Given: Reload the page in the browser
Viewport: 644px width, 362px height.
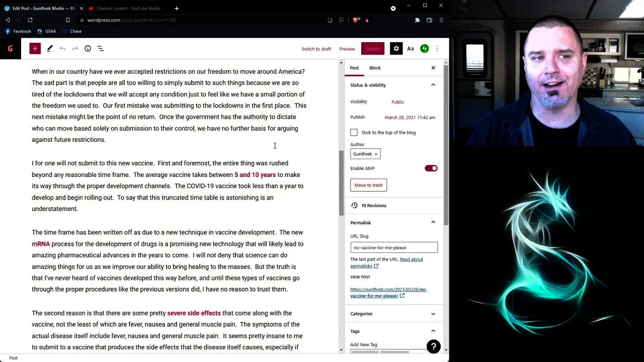Looking at the screenshot, I should pyautogui.click(x=30, y=20).
